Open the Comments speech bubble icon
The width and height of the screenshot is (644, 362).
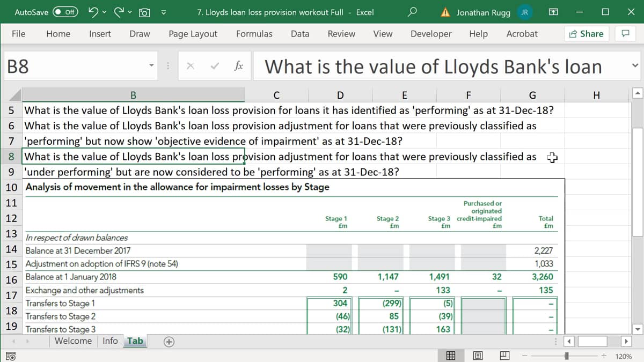625,34
